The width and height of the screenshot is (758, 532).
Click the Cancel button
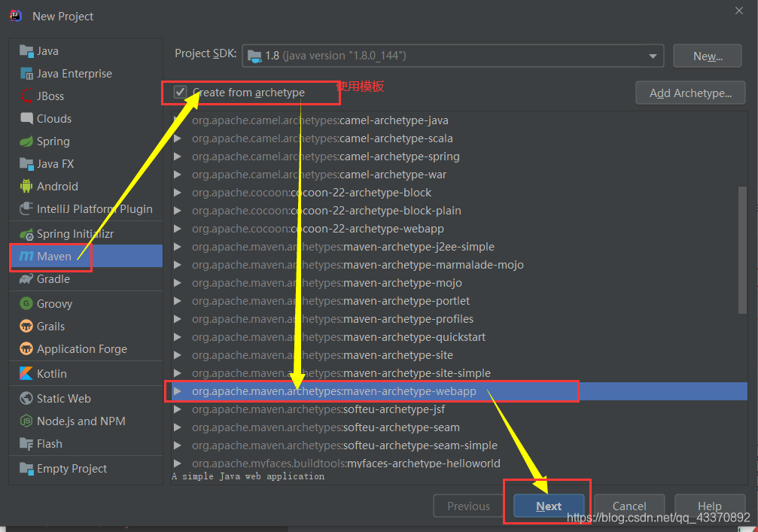coord(629,506)
